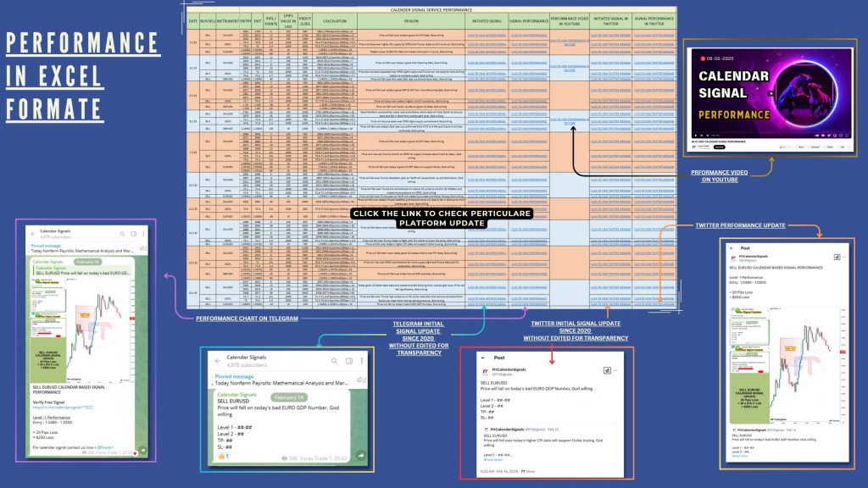
Task: Open the Performance Chart on Telegram link
Action: coord(247,319)
